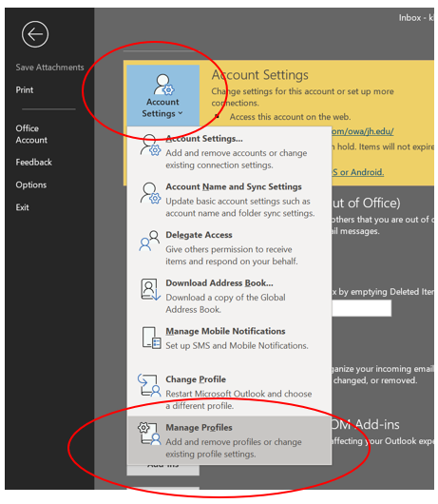Select Exit in the sidebar
This screenshot has width=438, height=504.
pos(22,207)
